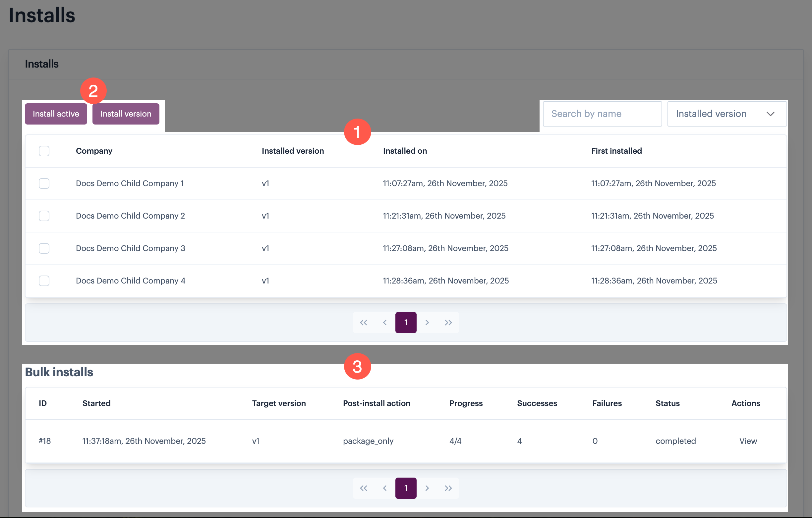This screenshot has width=812, height=518.
Task: Go to first page in Bulk installs pagination
Action: point(363,488)
